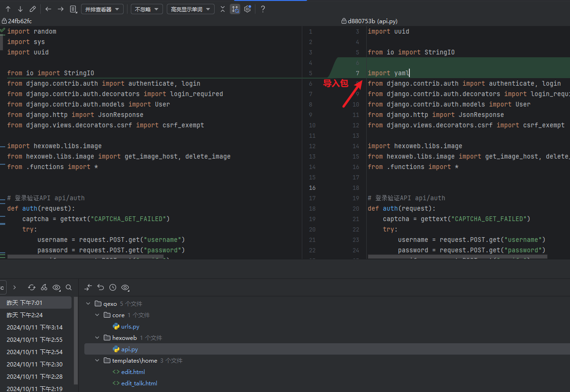Click the pencil edit source icon

coord(32,9)
